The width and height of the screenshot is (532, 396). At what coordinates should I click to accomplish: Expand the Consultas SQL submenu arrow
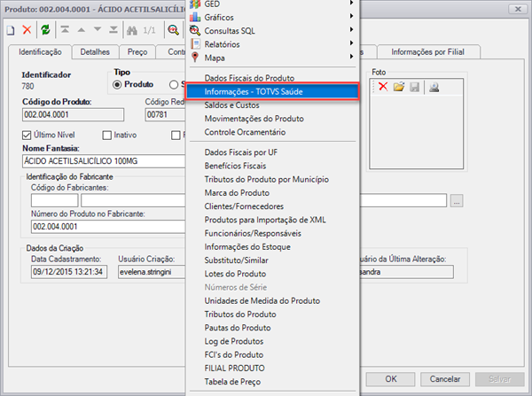click(x=351, y=29)
